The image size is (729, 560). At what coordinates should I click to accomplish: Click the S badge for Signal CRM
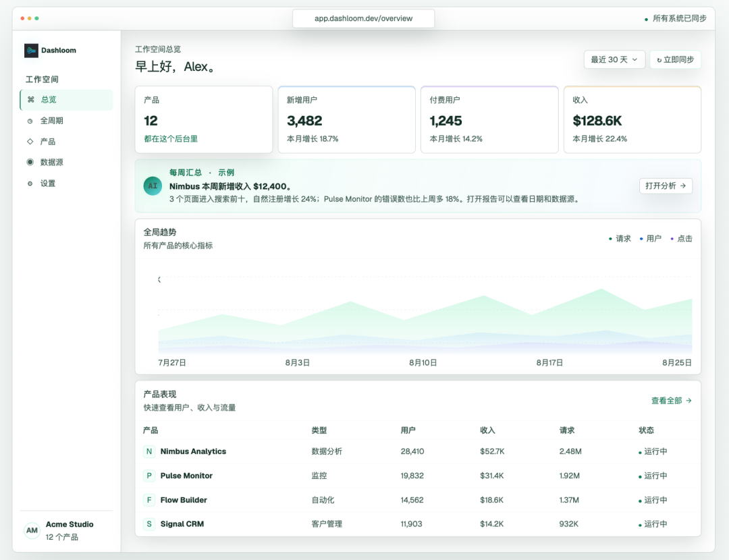click(148, 524)
